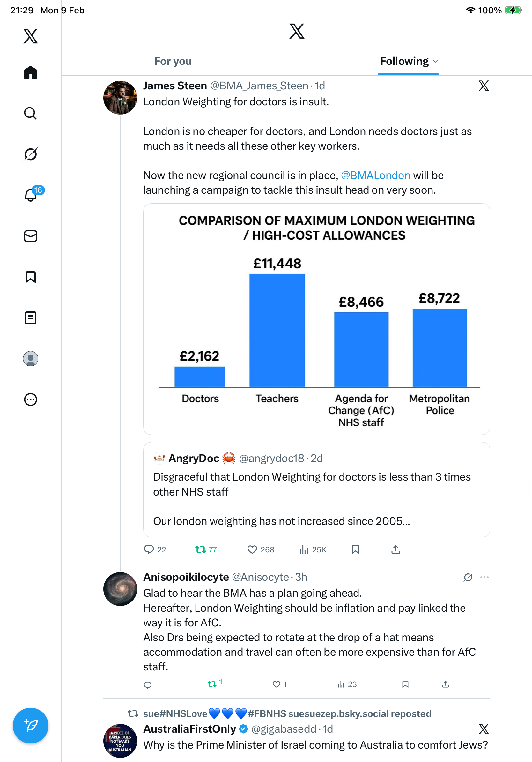Viewport: 532px width, 762px height.
Task: Like Anisopoikilocyte's reply
Action: click(276, 684)
